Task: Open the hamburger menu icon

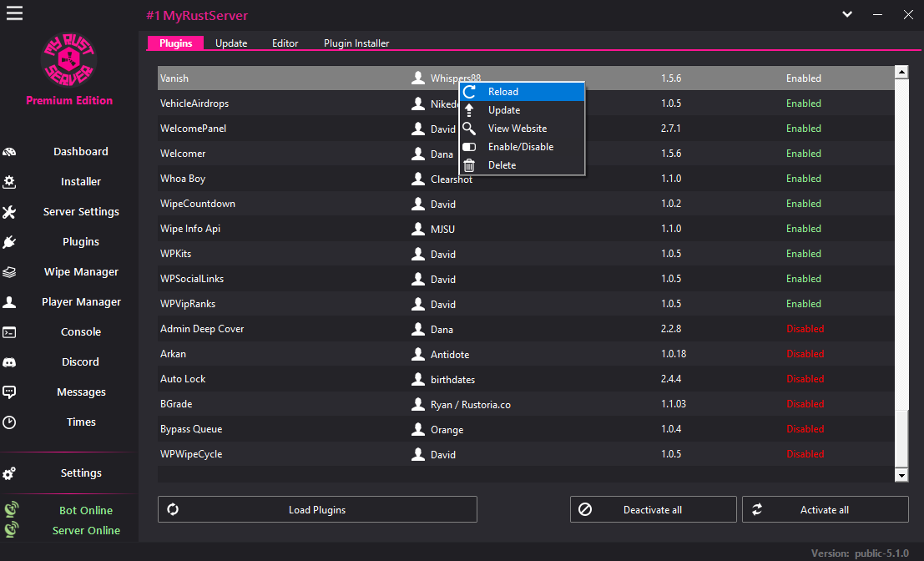Action: coord(15,13)
